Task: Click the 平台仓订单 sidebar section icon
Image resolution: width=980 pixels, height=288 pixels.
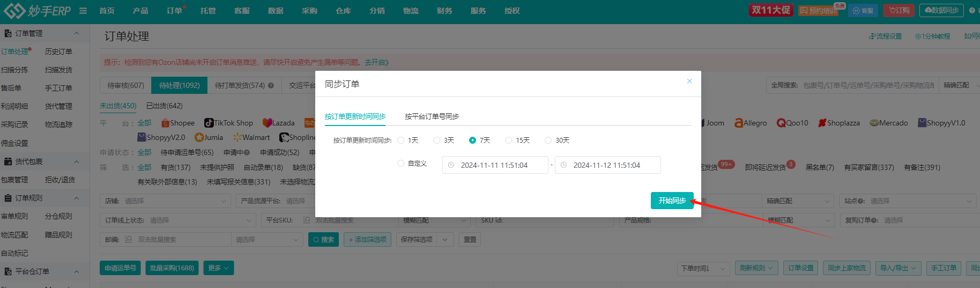Action: [8, 271]
